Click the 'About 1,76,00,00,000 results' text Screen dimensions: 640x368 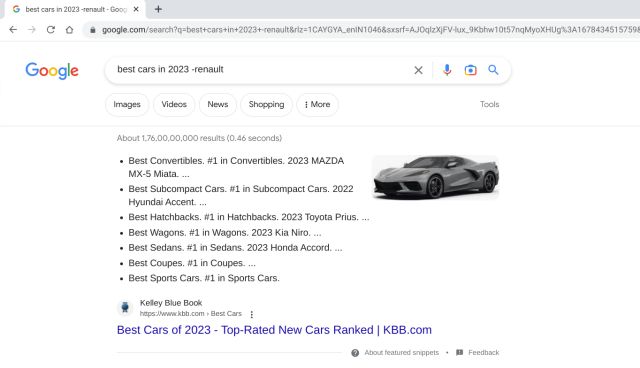click(x=199, y=138)
